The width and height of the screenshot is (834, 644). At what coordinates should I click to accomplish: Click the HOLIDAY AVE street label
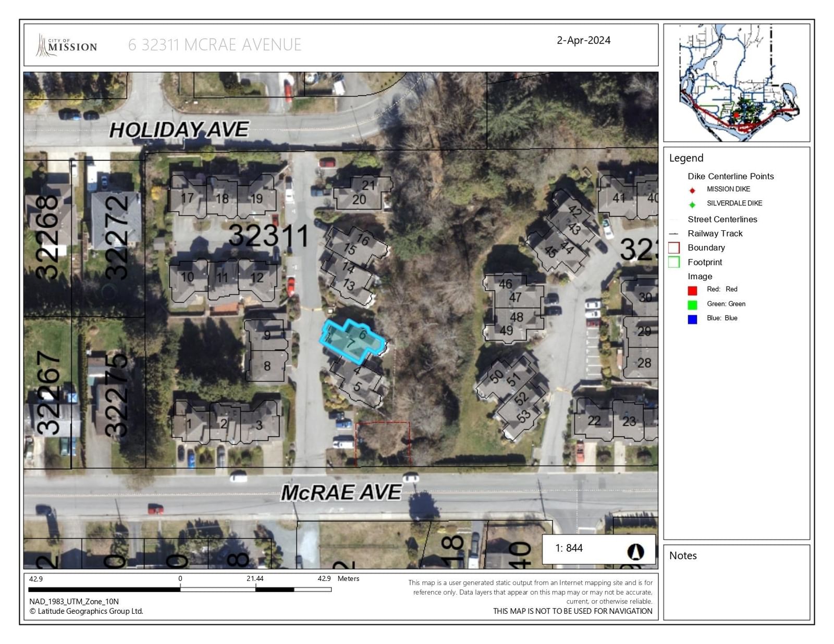179,130
